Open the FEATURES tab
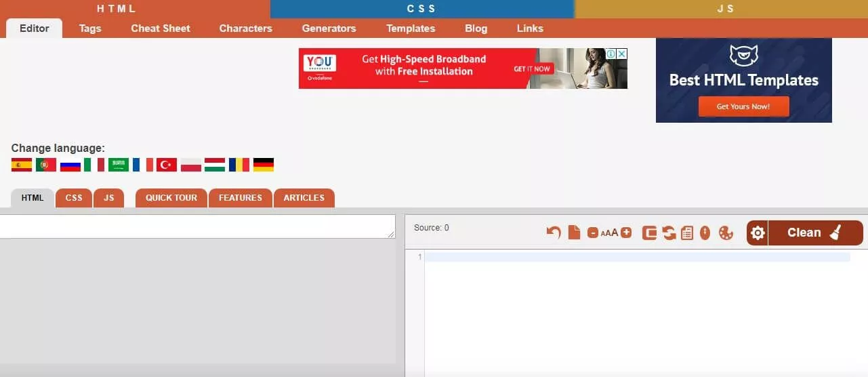 [241, 198]
